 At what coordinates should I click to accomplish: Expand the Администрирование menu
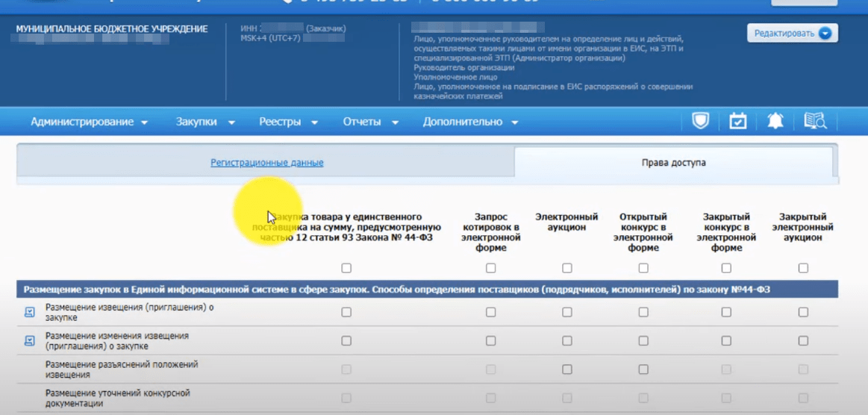click(x=89, y=122)
